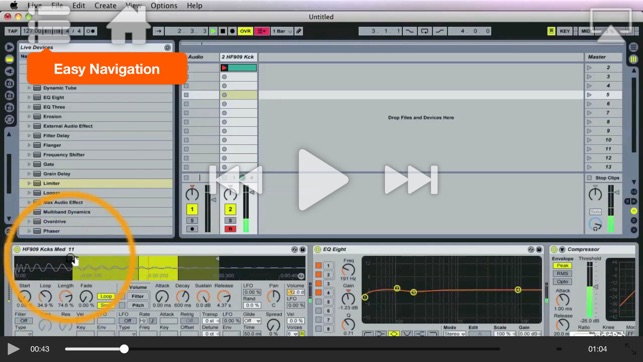This screenshot has height=362, width=643.
Task: Toggle track 1 activator button
Action: [x=192, y=209]
